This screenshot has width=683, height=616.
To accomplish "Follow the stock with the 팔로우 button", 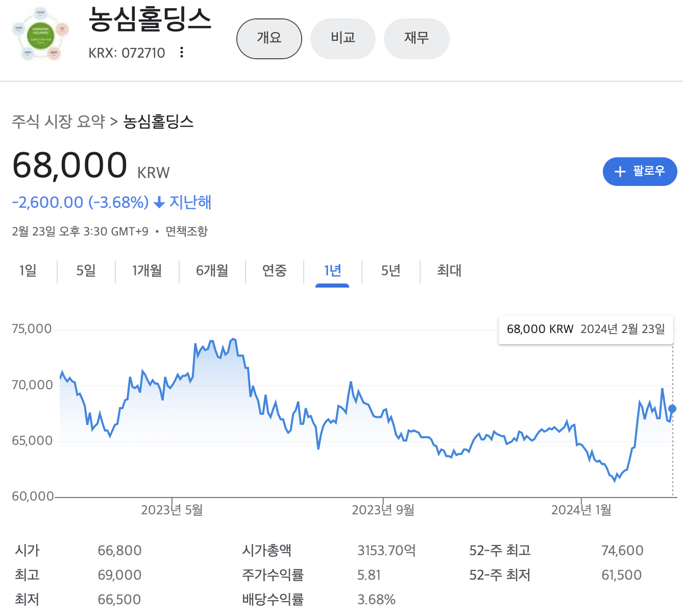I will point(640,172).
